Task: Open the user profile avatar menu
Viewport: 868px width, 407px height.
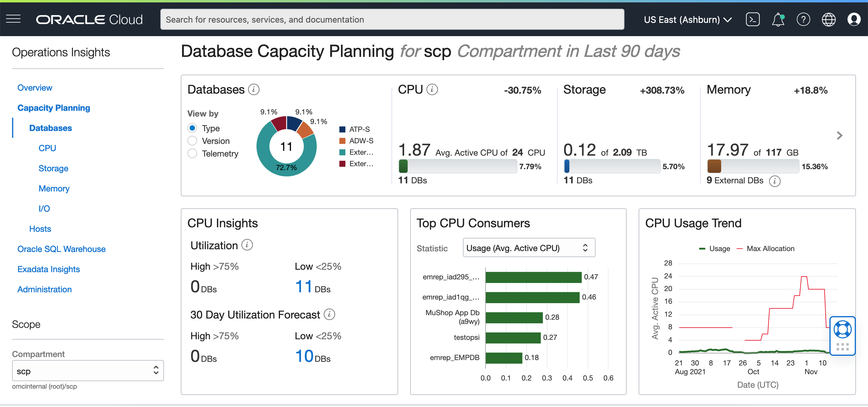Action: tap(854, 20)
